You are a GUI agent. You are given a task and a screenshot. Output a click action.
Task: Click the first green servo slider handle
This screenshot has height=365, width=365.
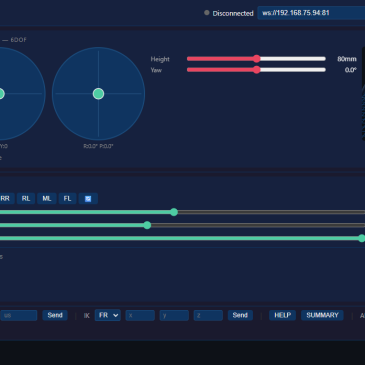point(174,212)
